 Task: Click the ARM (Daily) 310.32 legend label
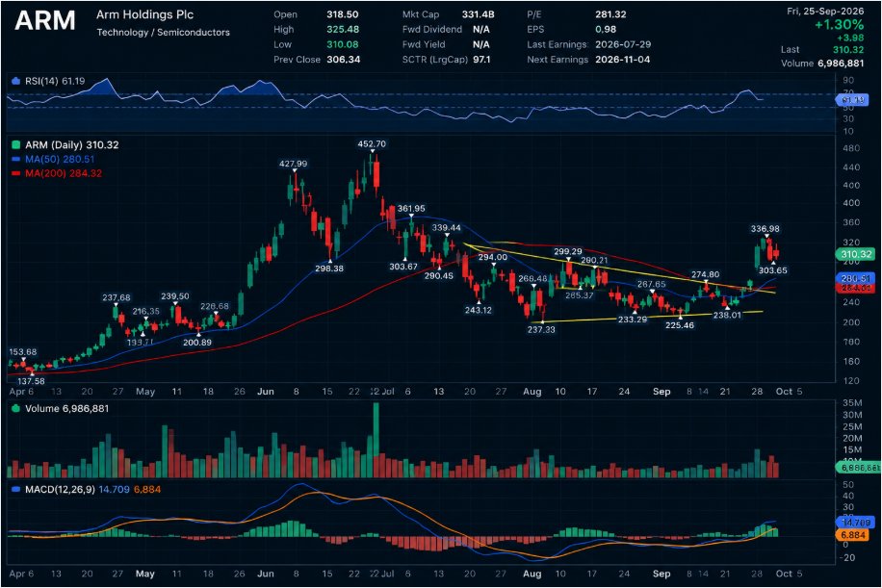pyautogui.click(x=72, y=145)
